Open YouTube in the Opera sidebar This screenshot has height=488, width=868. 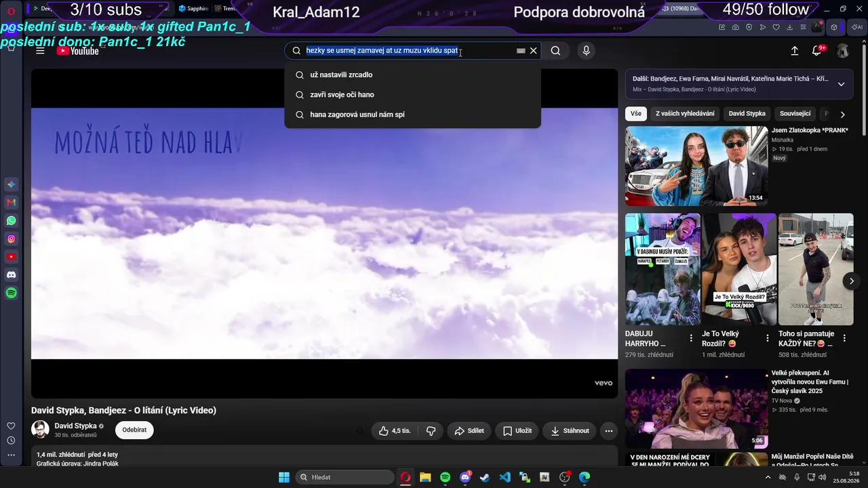11,257
